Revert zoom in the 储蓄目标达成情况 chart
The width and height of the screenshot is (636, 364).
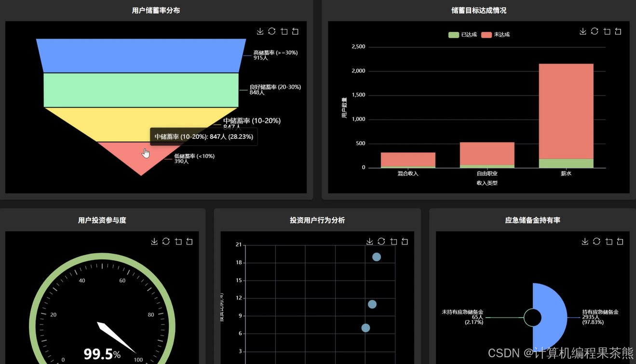pyautogui.click(x=618, y=31)
